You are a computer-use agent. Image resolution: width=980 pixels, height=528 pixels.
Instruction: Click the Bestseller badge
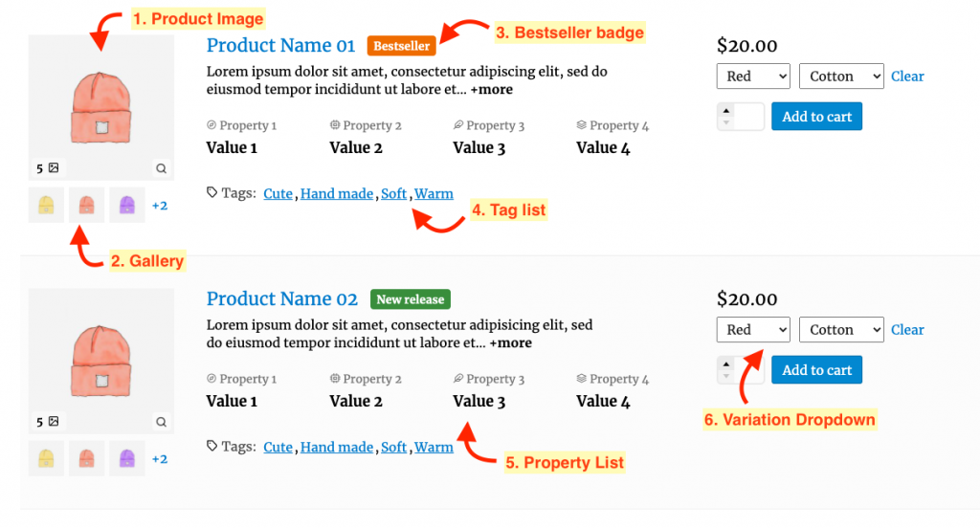pos(401,46)
